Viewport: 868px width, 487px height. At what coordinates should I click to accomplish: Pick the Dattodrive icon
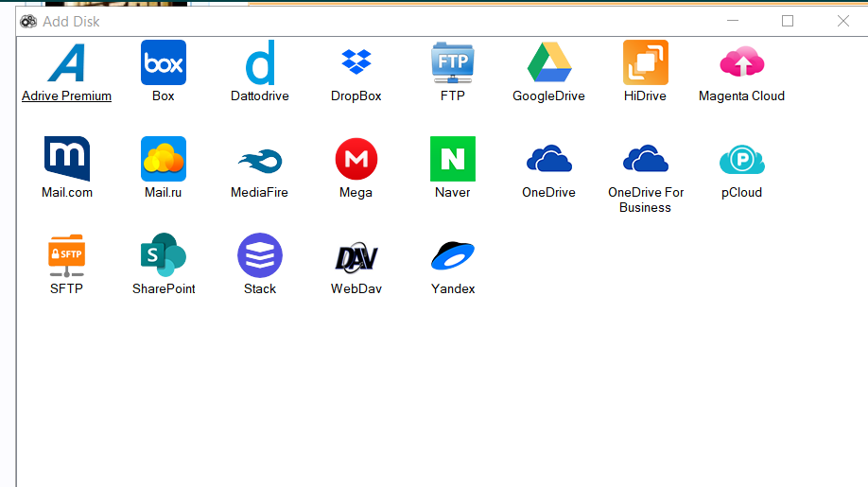click(260, 62)
